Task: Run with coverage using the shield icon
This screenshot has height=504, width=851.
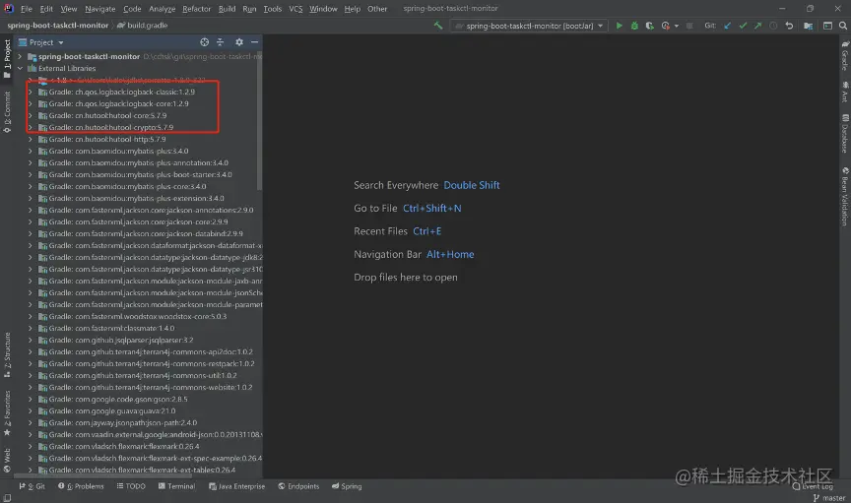Action: point(649,26)
